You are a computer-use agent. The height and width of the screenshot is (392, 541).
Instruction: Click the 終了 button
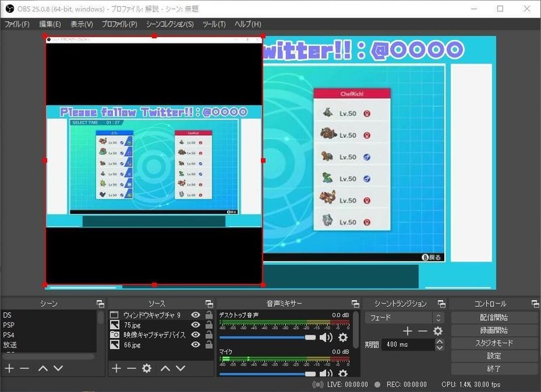[x=494, y=368]
